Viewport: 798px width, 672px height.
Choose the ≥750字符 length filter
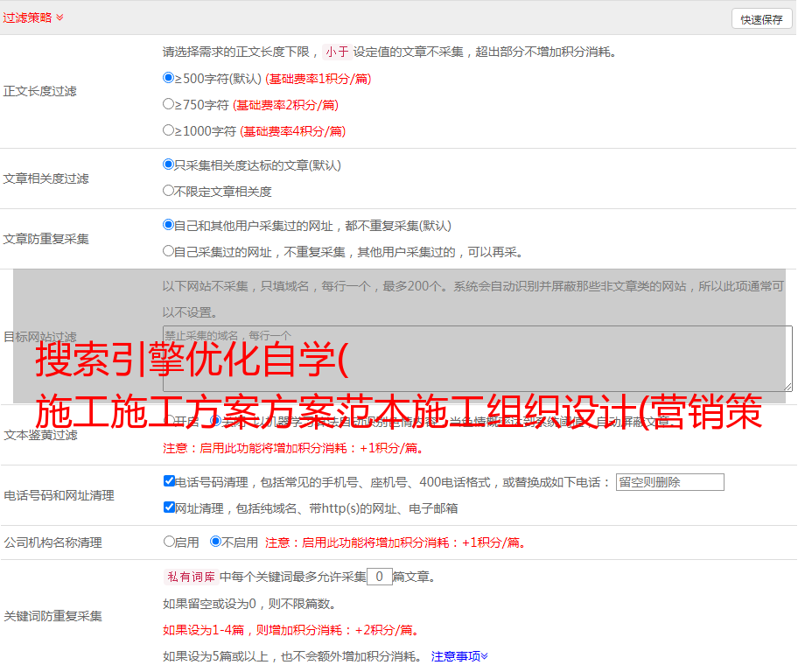tap(169, 104)
